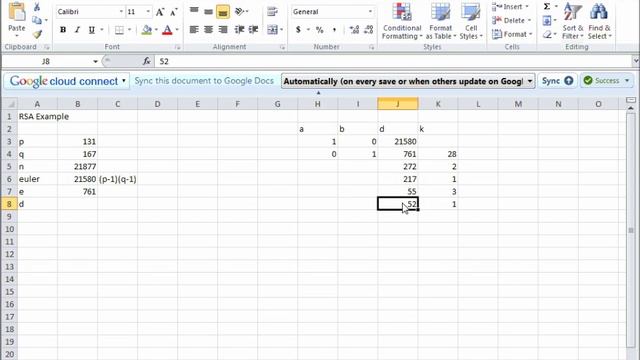Decrease font size with Shrink Font
Viewport: 640px width, 360px height.
point(173,12)
